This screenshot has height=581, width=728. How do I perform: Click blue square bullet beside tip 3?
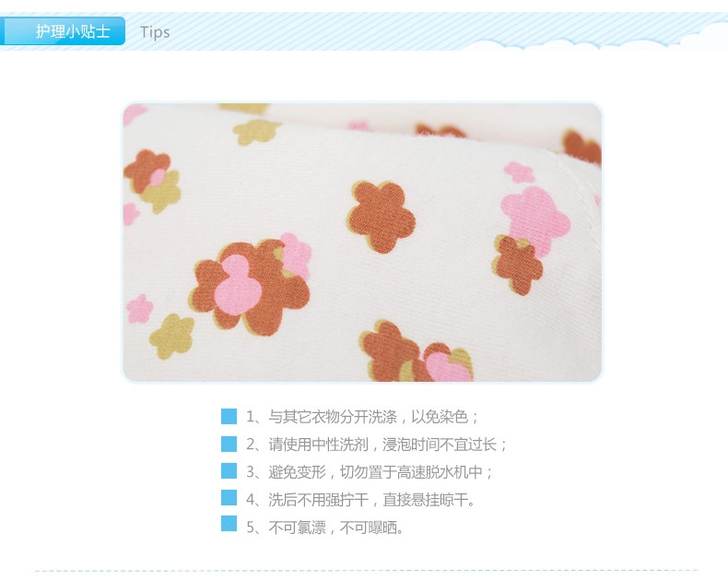[229, 471]
